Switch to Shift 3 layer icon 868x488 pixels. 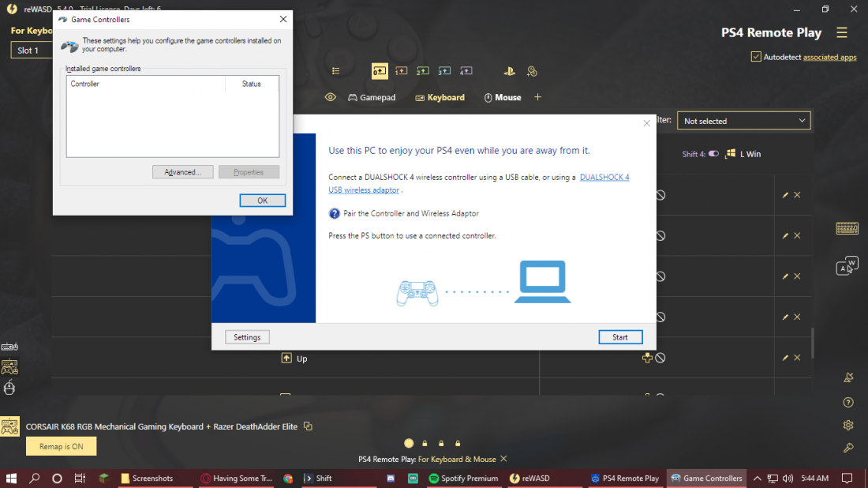click(444, 71)
